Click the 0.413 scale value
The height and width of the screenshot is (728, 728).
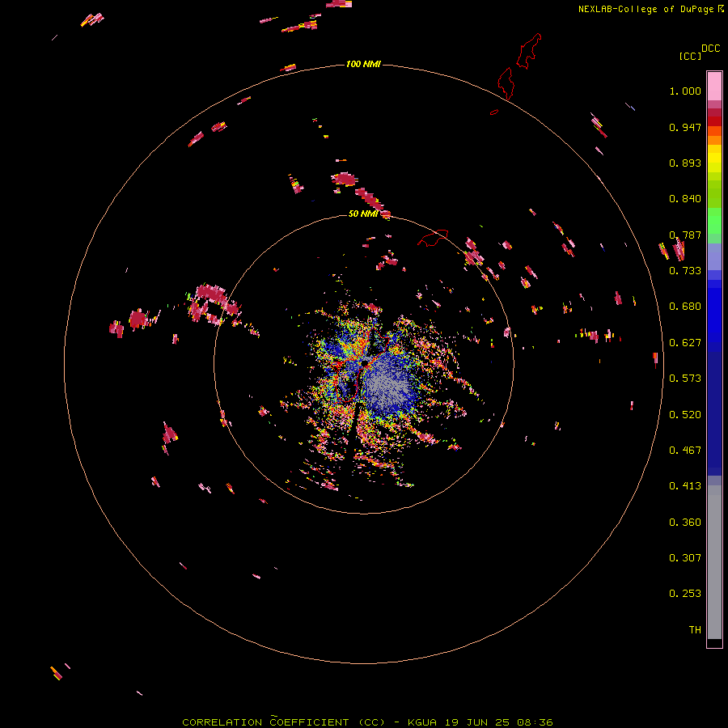(x=685, y=486)
